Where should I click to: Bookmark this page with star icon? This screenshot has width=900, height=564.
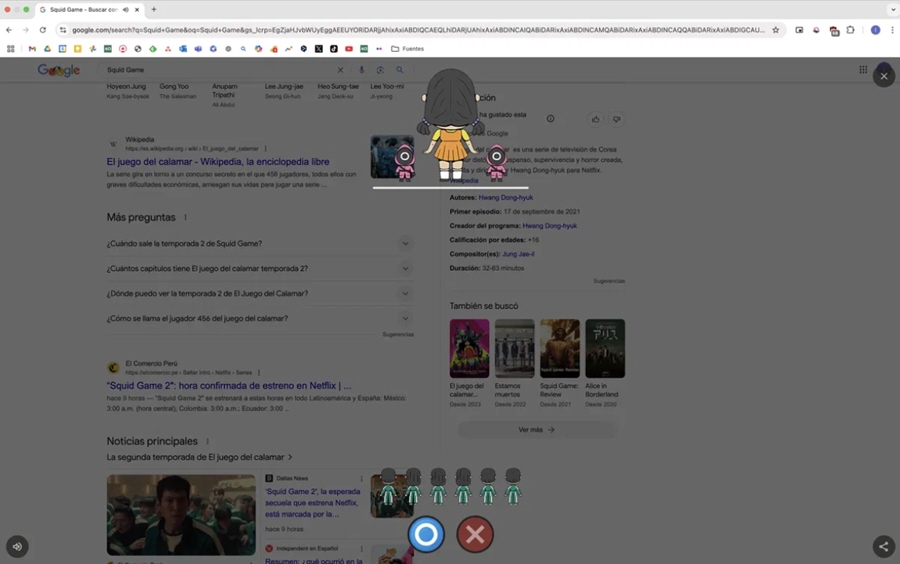775,30
